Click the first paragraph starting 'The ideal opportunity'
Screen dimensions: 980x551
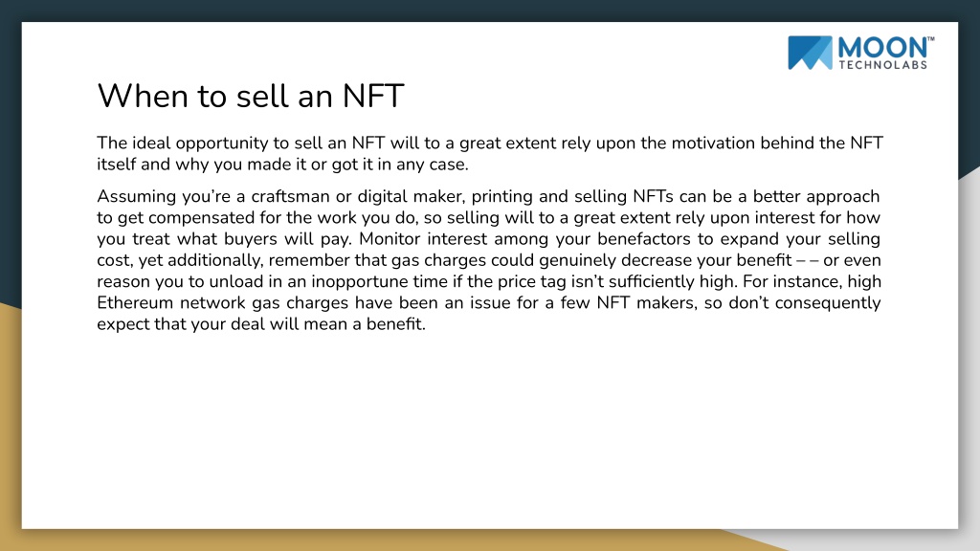(490, 154)
